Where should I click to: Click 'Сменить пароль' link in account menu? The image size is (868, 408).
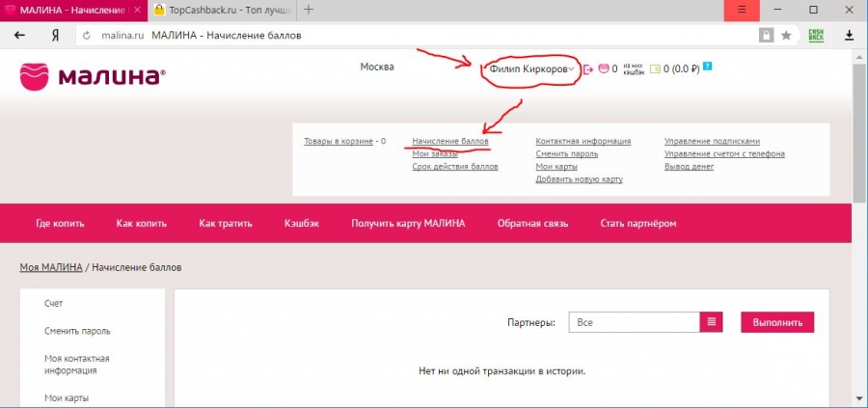(567, 154)
